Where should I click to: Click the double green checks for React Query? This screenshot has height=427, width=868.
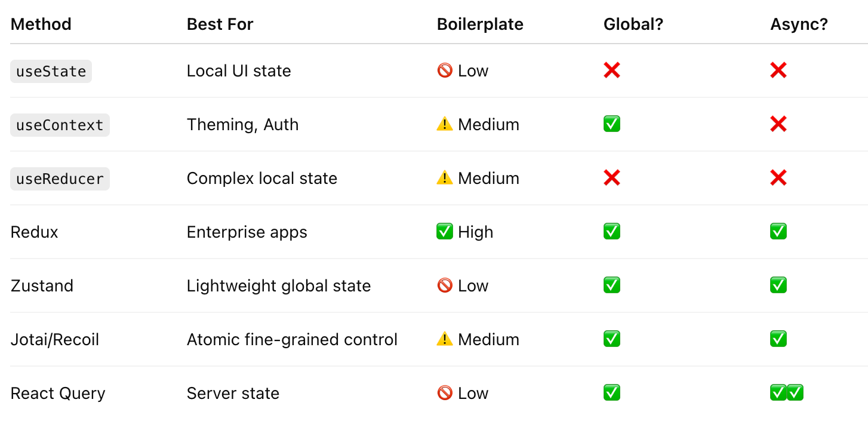click(x=787, y=393)
